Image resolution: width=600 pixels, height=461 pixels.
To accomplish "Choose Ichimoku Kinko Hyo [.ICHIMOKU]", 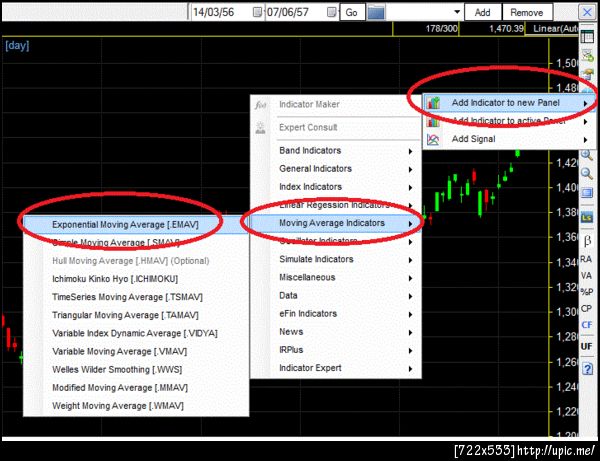I will click(136, 279).
